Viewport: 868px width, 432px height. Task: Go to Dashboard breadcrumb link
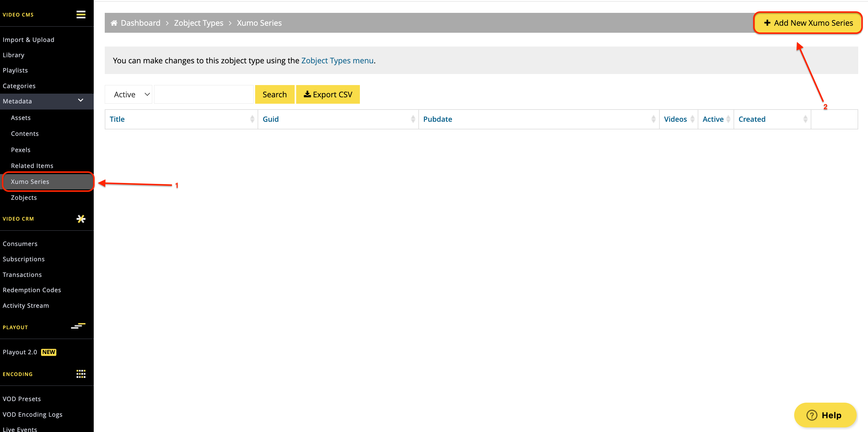coord(141,23)
